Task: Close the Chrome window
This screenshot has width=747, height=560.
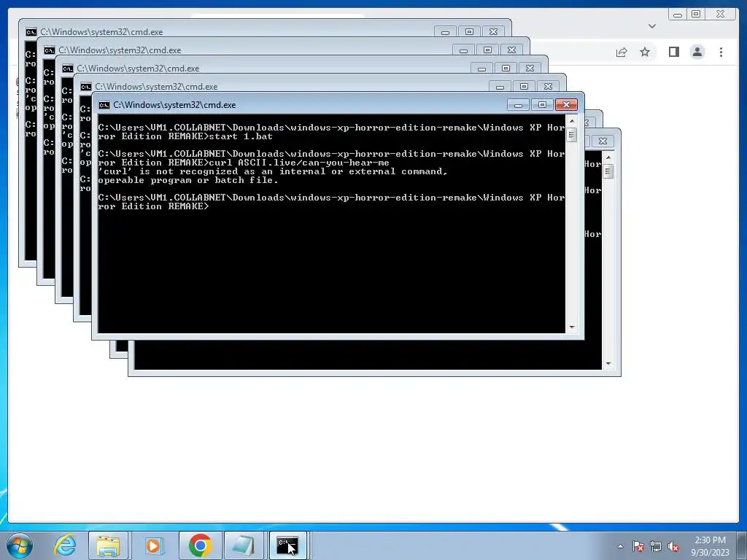Action: (720, 15)
